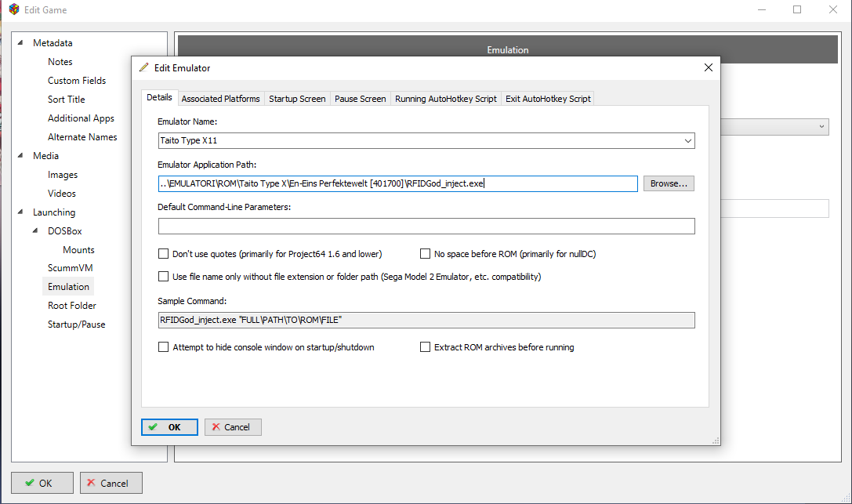Viewport: 852px width, 504px height.
Task: Select Startup/Pause in the sidebar
Action: tap(77, 325)
